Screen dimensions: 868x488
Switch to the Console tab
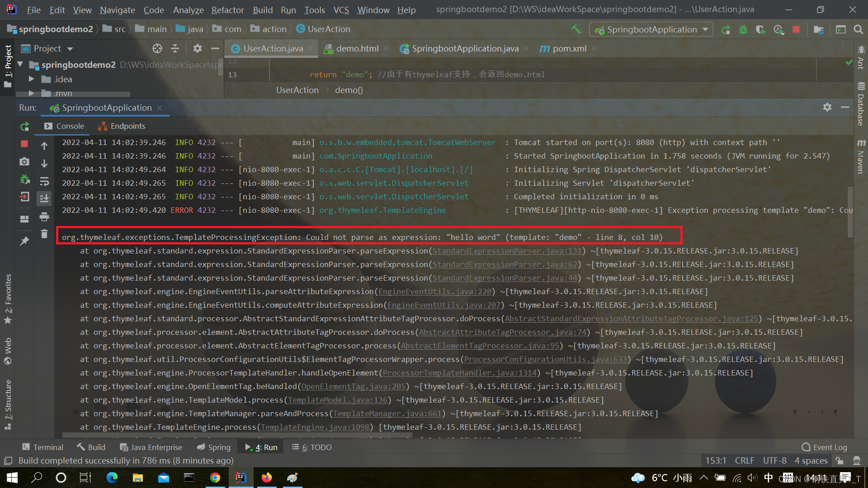[70, 126]
